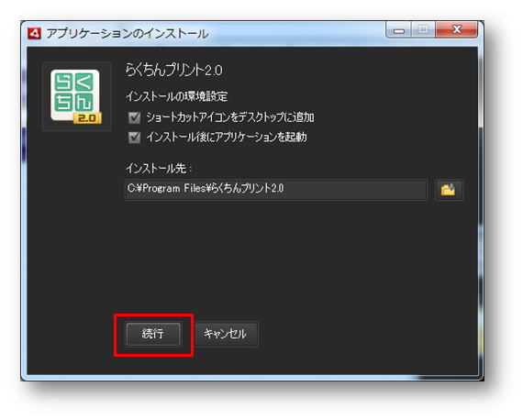Click the アプリケーションのインストール window title

click(x=128, y=34)
